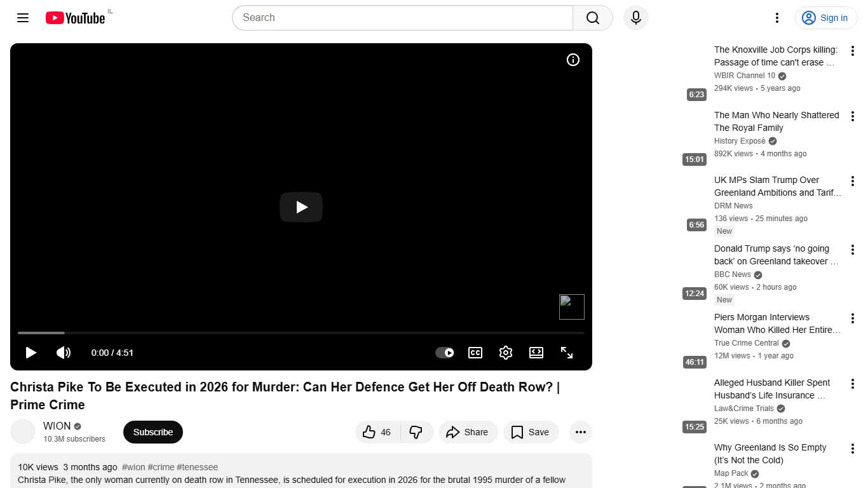The width and height of the screenshot is (868, 488).
Task: Enter fullscreen using the expand icon
Action: pos(566,353)
